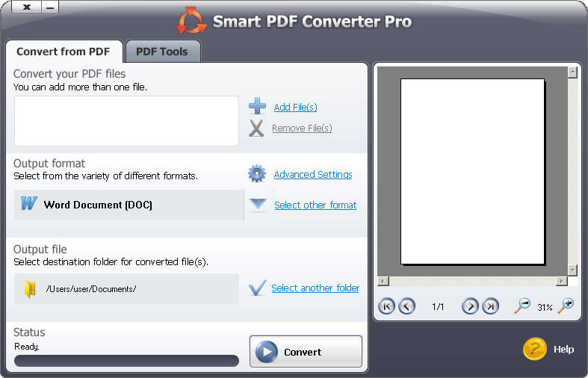The image size is (588, 378).
Task: Click the /Users/user/Documents/ output path field
Action: [126, 289]
